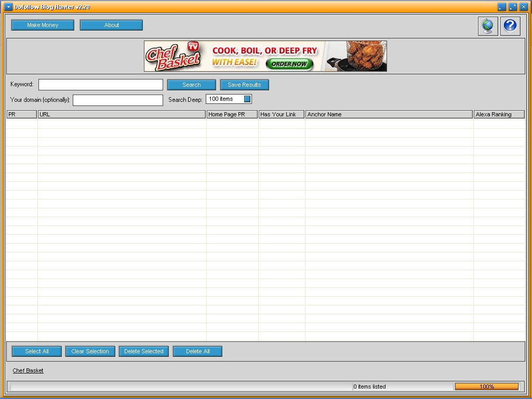Click the Delete All button
The image size is (532, 399).
point(197,352)
